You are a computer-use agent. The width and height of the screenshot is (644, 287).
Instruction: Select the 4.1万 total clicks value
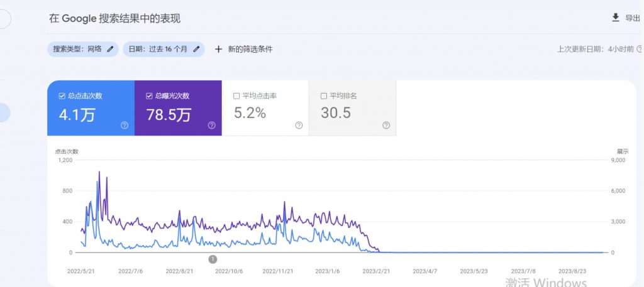tap(77, 114)
